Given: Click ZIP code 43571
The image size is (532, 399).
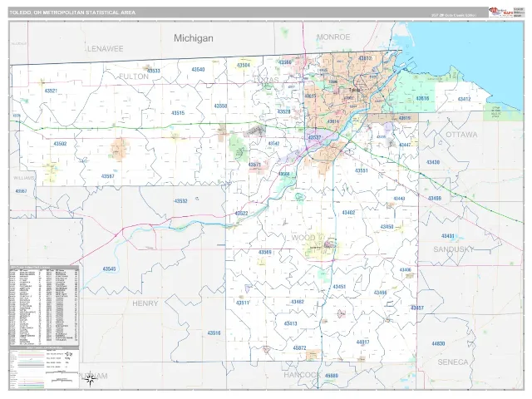Looking at the screenshot, I should click(x=254, y=165).
